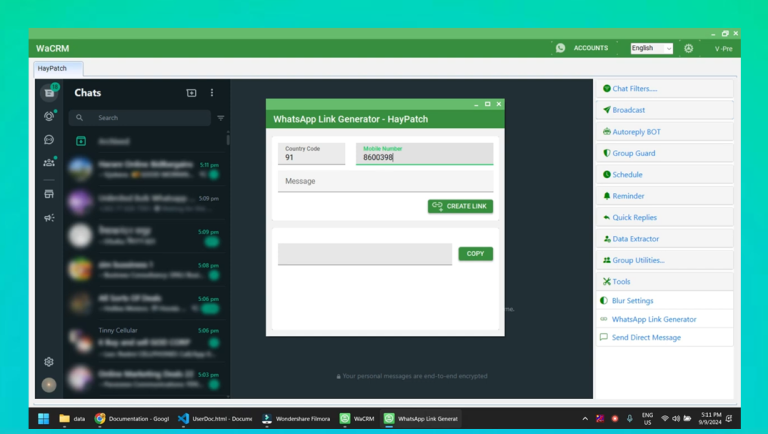Click the user account icon in header

[688, 48]
